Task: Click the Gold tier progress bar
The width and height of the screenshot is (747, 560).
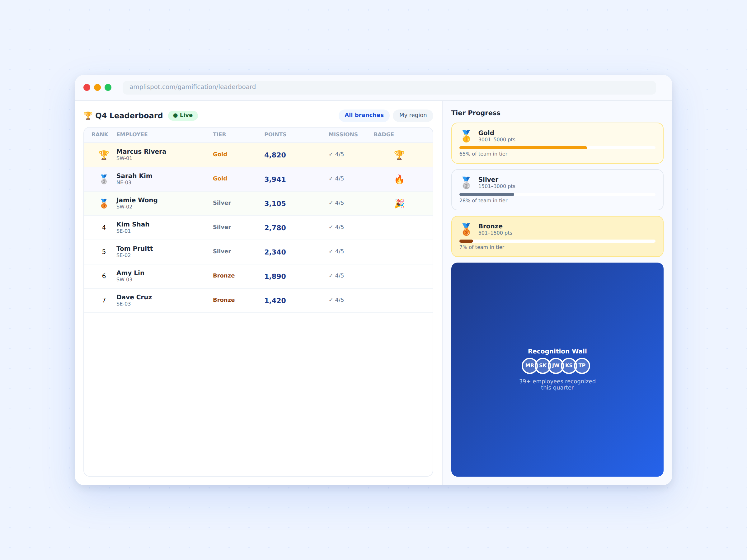Action: 557,148
